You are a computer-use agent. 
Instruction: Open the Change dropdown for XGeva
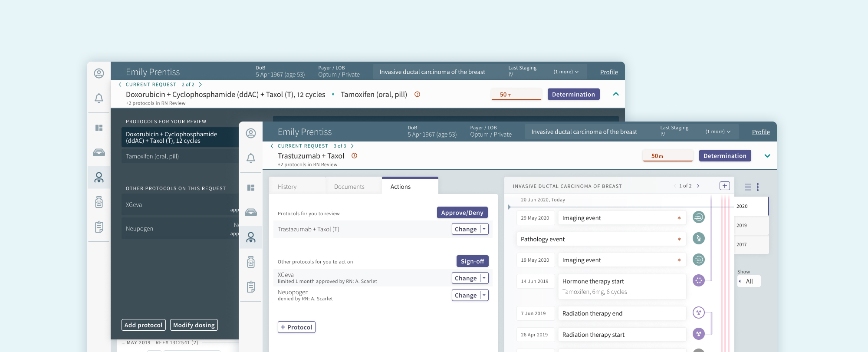(x=484, y=278)
